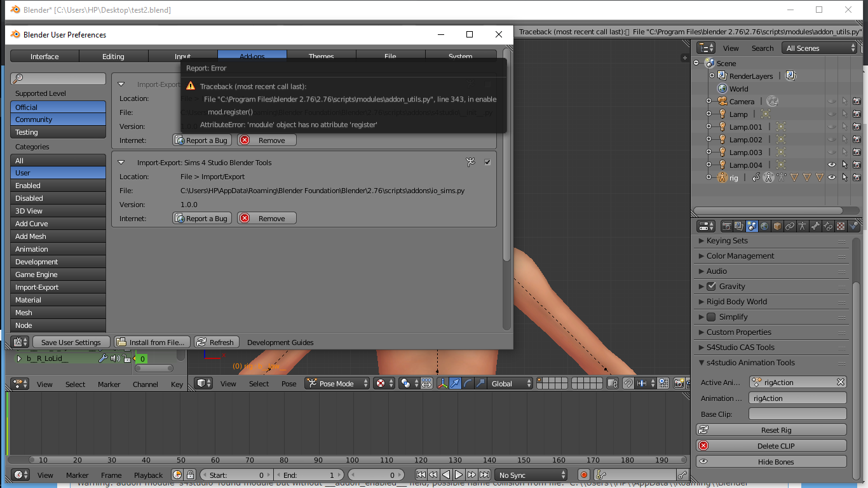868x488 pixels.
Task: Click the OpenGL render camera icon in 3D header
Action: click(x=679, y=383)
